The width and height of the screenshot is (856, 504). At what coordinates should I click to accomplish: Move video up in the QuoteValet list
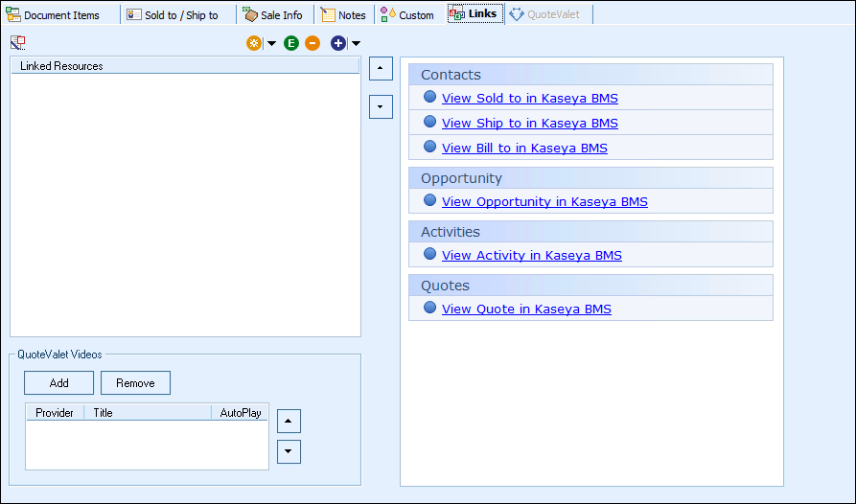[289, 421]
